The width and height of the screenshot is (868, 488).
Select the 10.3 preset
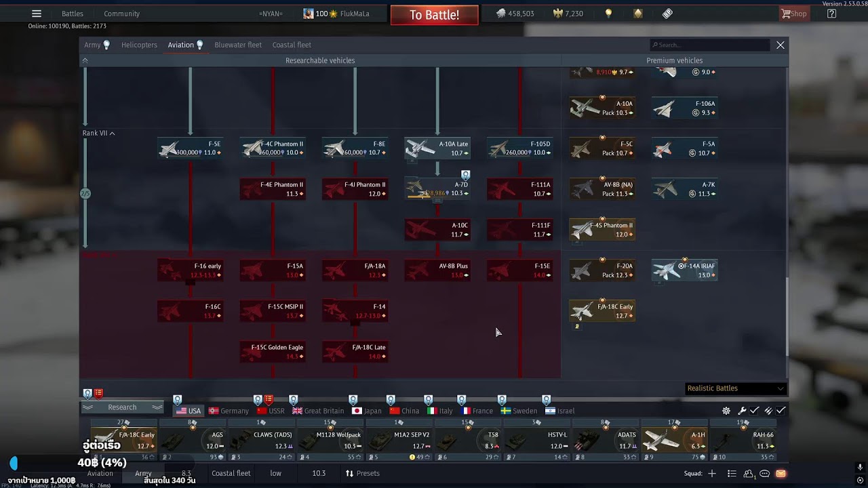tap(319, 473)
